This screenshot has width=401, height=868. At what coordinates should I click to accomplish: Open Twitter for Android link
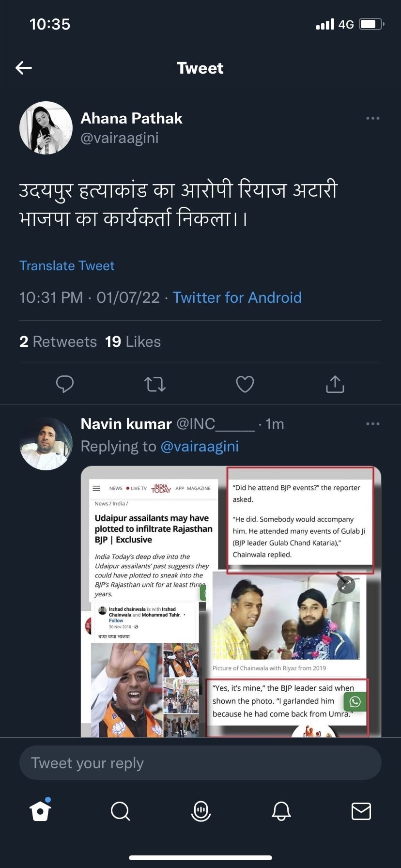point(237,297)
